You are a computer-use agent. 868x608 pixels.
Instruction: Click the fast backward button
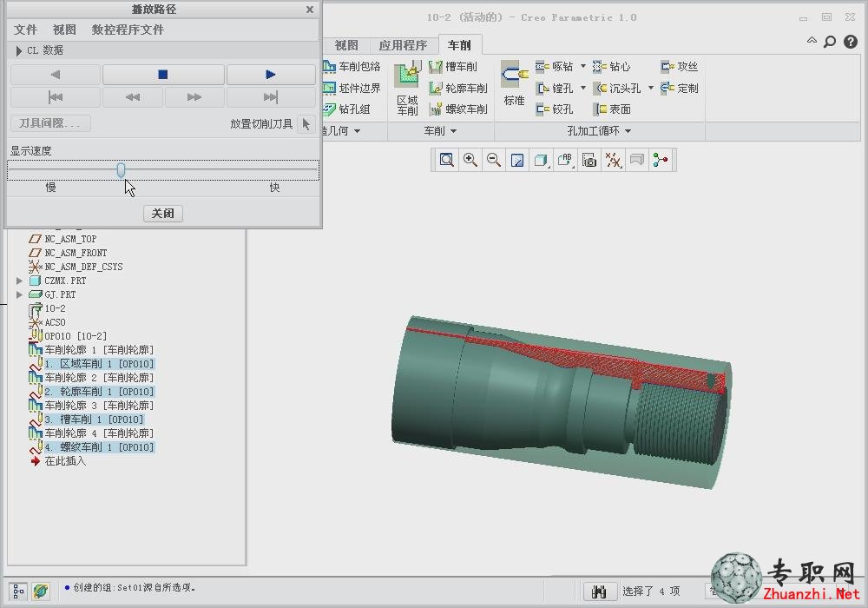tap(133, 97)
